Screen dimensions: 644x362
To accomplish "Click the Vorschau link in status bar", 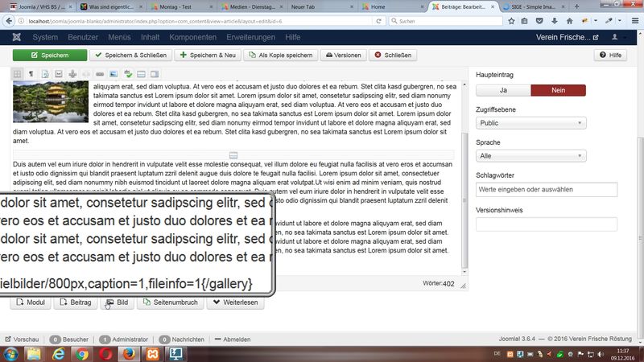I will [x=23, y=339].
